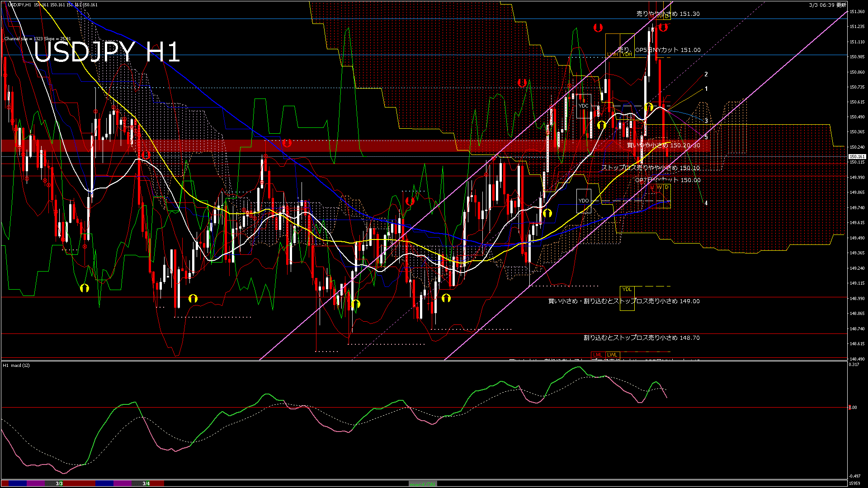The width and height of the screenshot is (868, 488).
Task: Click the MACD zero level 0.00 value
Action: (x=853, y=408)
